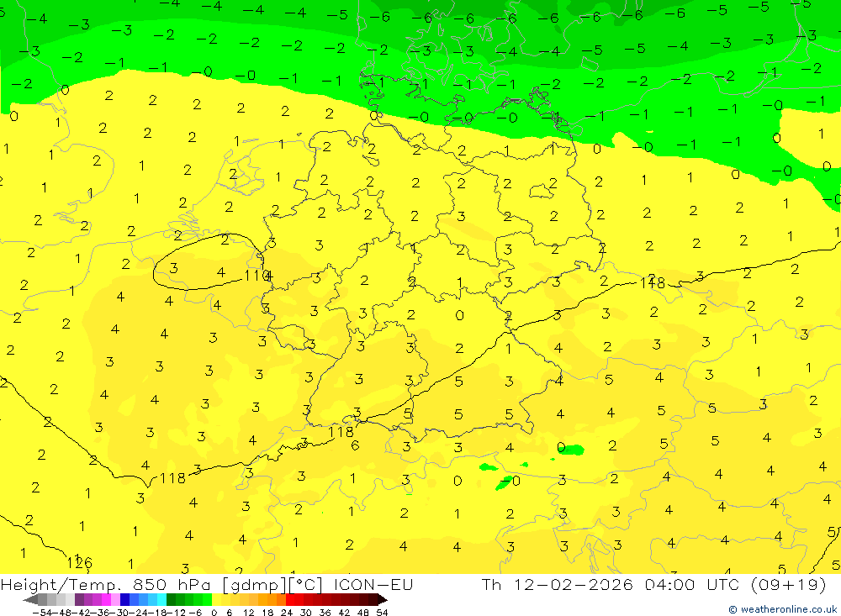Viewport: 841px width, 616px height.
Task: Click the '-54' legend scale value
Action: [x=42, y=613]
